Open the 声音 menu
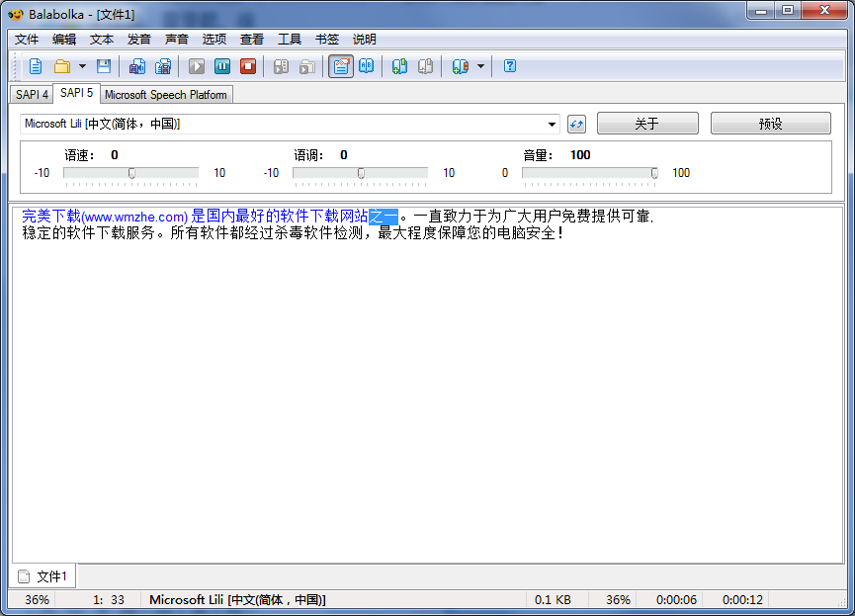This screenshot has width=855, height=616. tap(177, 40)
